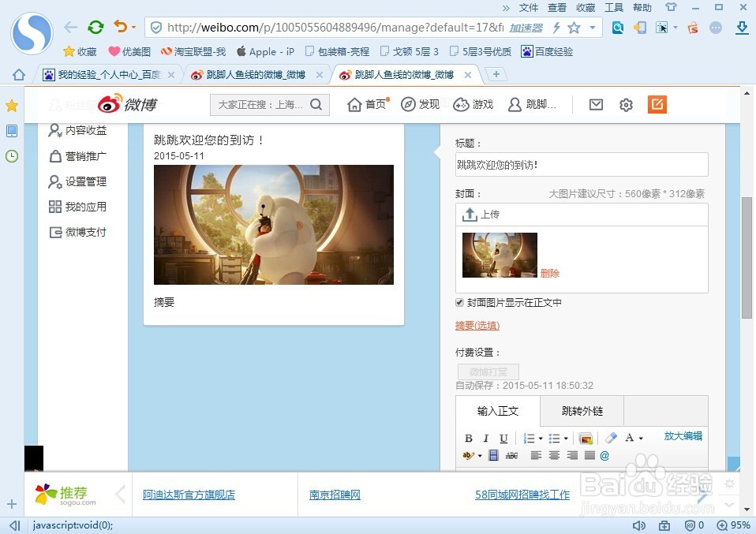Screen dimensions: 756x534
Task: Insert video with the film icon
Action: 493,455
